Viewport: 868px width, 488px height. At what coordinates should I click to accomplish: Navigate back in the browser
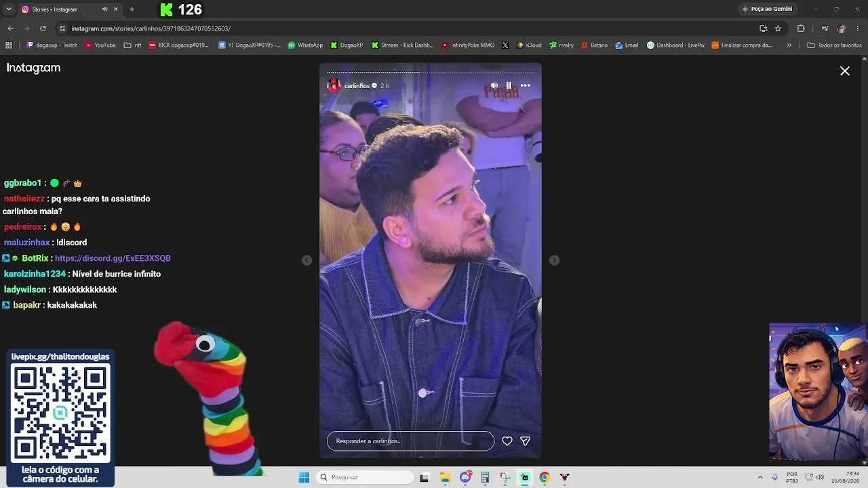coord(10,28)
